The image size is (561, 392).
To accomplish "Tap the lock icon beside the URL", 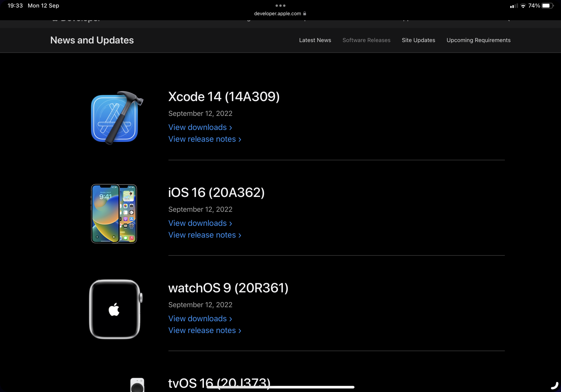I will (x=305, y=13).
